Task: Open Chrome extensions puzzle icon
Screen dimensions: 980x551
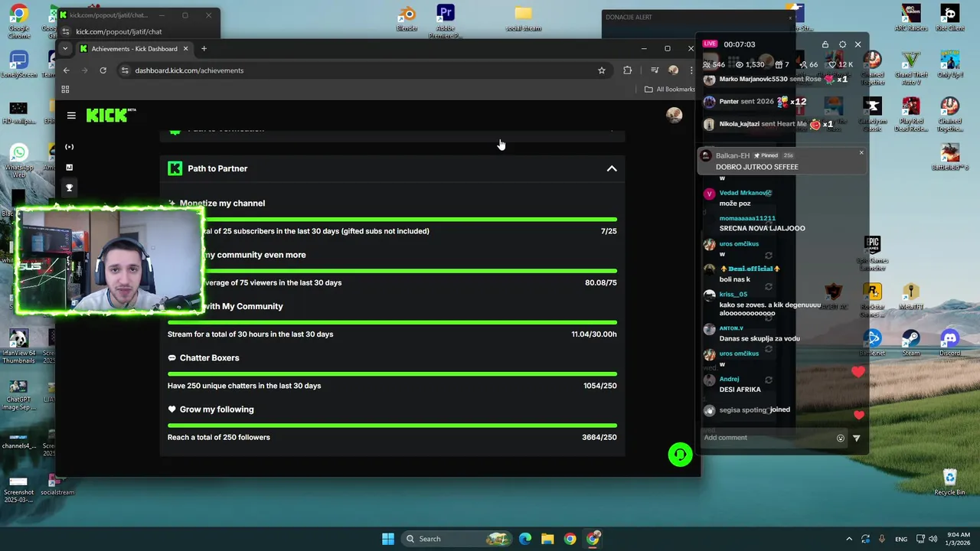Action: [628, 70]
